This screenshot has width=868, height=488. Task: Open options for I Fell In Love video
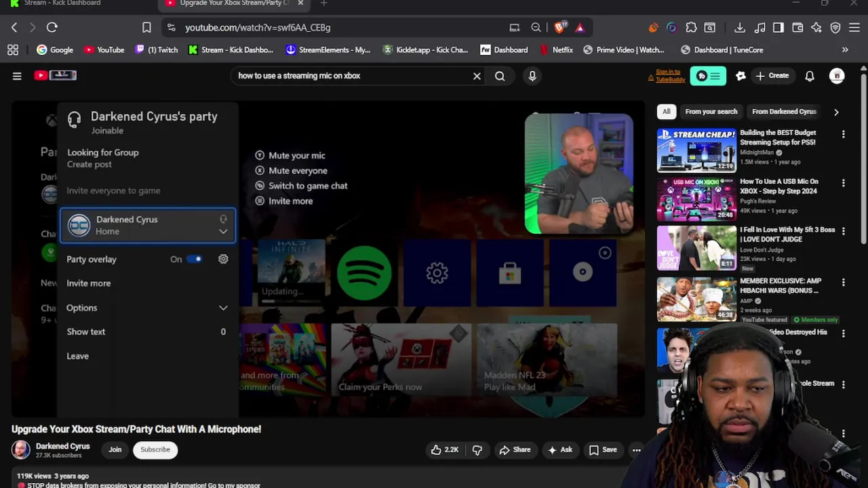tap(843, 231)
